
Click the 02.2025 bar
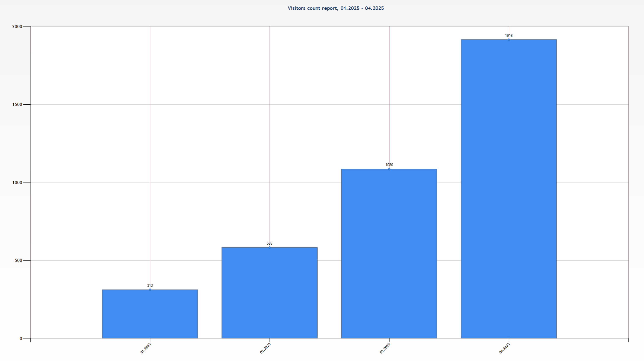tap(269, 293)
